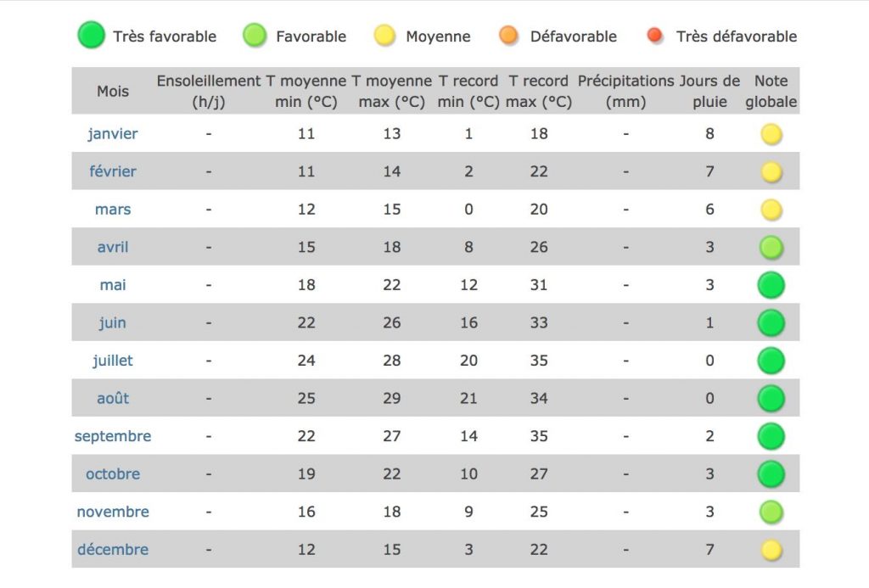Click the light green rating dot for avril
Image resolution: width=869 pixels, height=588 pixels.
click(x=771, y=248)
